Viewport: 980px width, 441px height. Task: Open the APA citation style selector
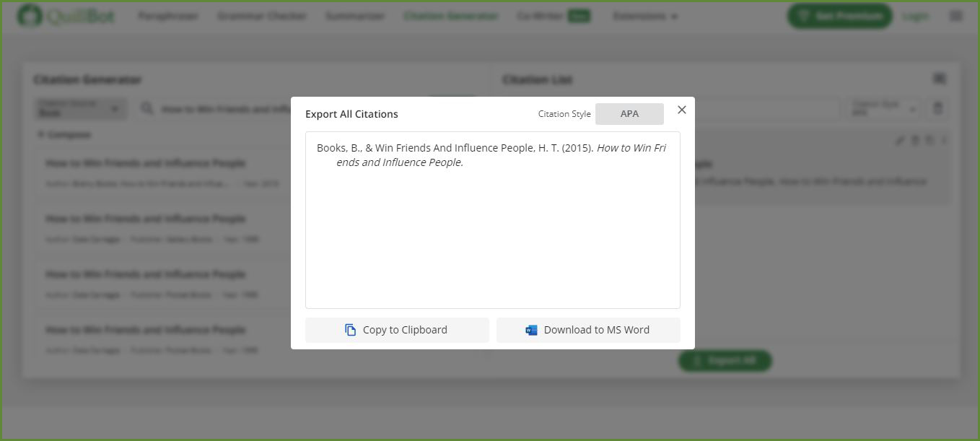pos(629,114)
